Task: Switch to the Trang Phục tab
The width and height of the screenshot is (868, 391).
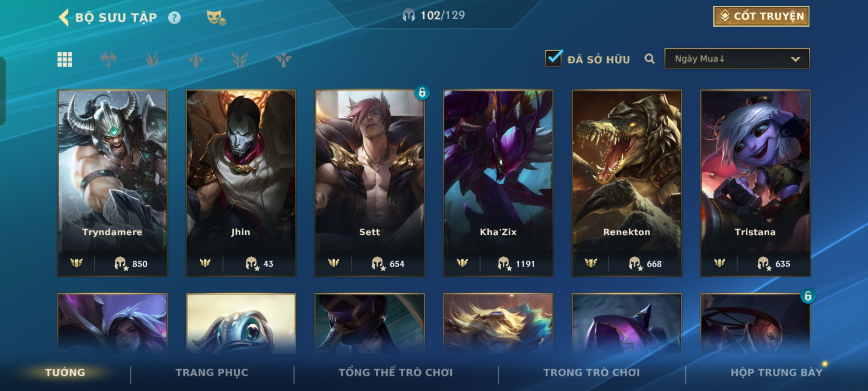Action: [212, 373]
